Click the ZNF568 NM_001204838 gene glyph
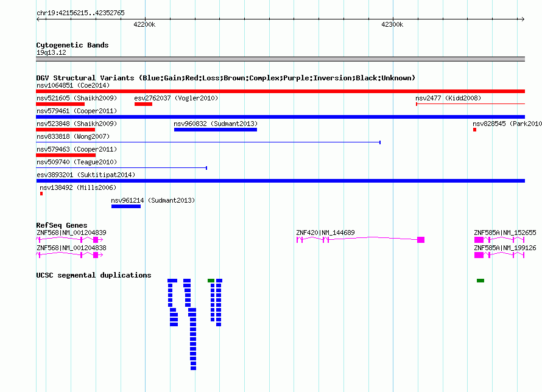Viewport: 542px width, 392px height. [x=69, y=255]
